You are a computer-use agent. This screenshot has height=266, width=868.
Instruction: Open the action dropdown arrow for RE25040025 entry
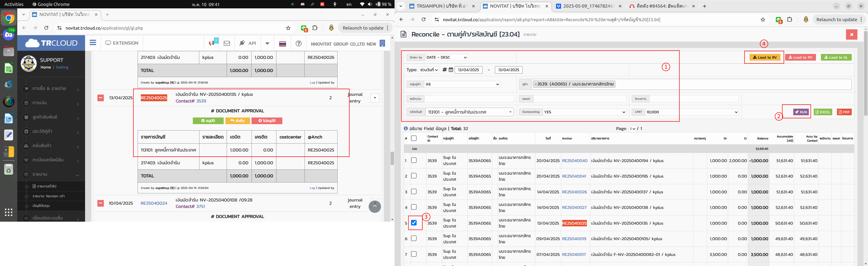[375, 98]
